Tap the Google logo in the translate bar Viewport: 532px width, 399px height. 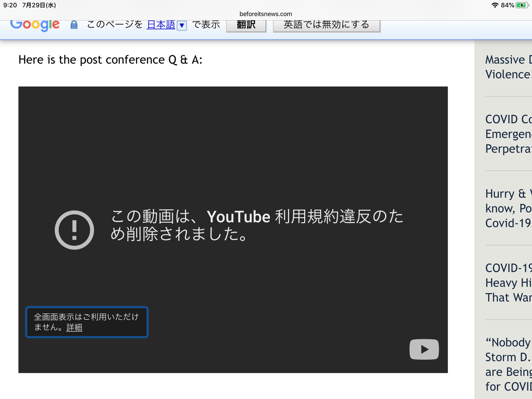[35, 25]
